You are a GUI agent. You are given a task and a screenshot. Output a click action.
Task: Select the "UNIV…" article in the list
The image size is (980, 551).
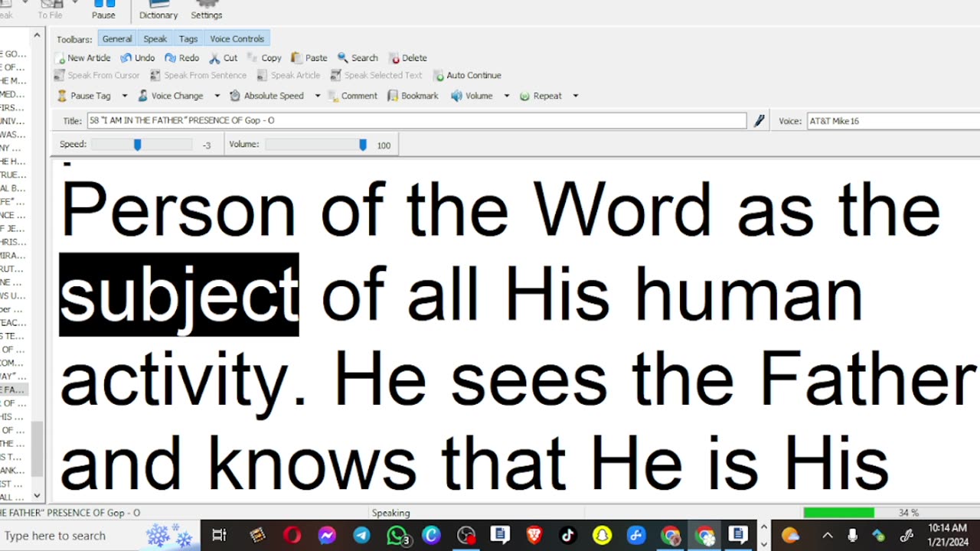point(13,121)
